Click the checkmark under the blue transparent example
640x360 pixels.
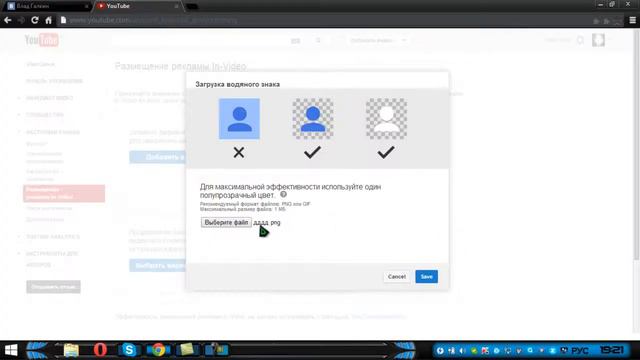coord(312,152)
